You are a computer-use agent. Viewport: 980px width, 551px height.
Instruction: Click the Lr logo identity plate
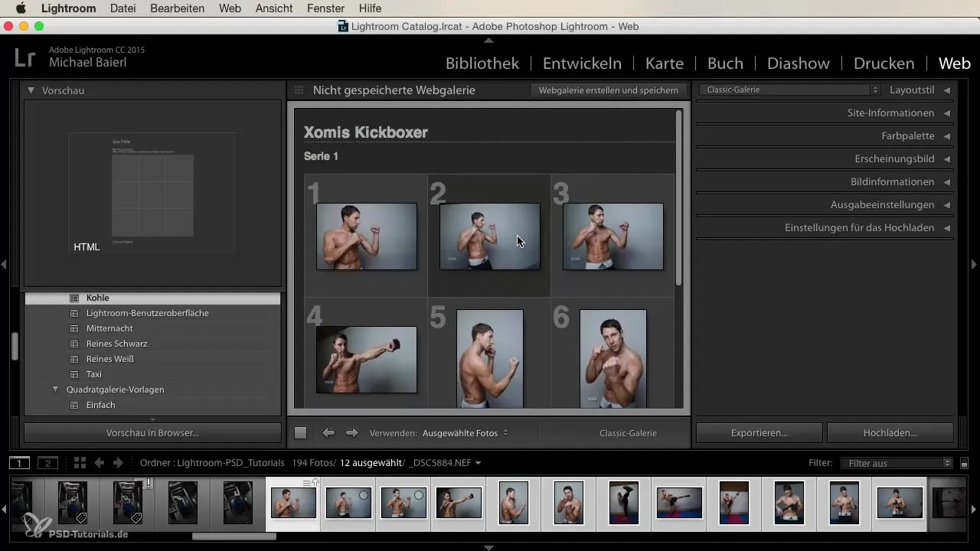pos(24,57)
